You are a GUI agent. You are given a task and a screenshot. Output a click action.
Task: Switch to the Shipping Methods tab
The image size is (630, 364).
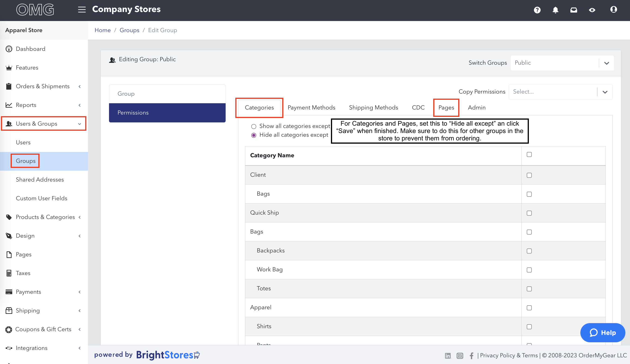[x=373, y=107]
